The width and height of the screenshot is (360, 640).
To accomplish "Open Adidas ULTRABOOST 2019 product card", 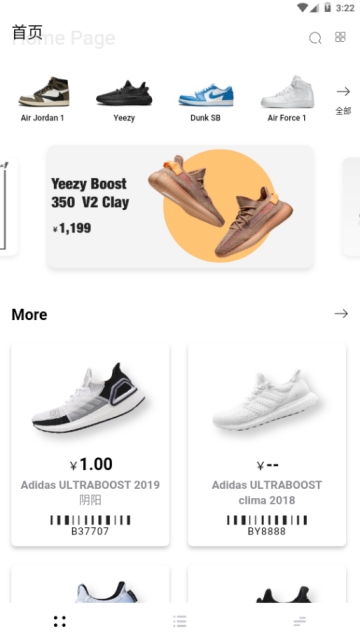I will (x=90, y=444).
